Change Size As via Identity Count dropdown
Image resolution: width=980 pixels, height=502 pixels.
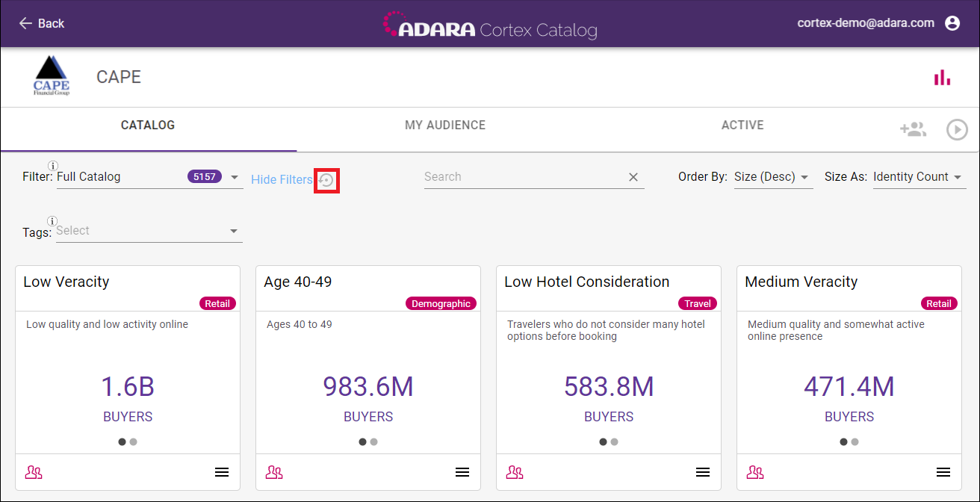pyautogui.click(x=919, y=176)
